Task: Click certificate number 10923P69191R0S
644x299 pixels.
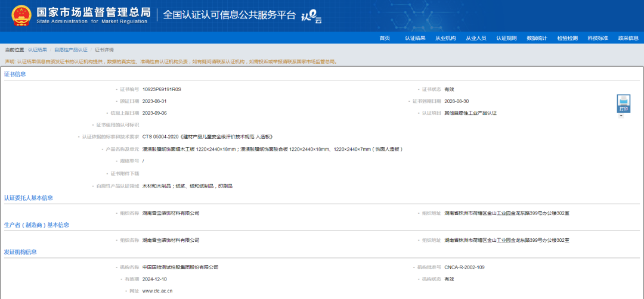Action: (161, 89)
